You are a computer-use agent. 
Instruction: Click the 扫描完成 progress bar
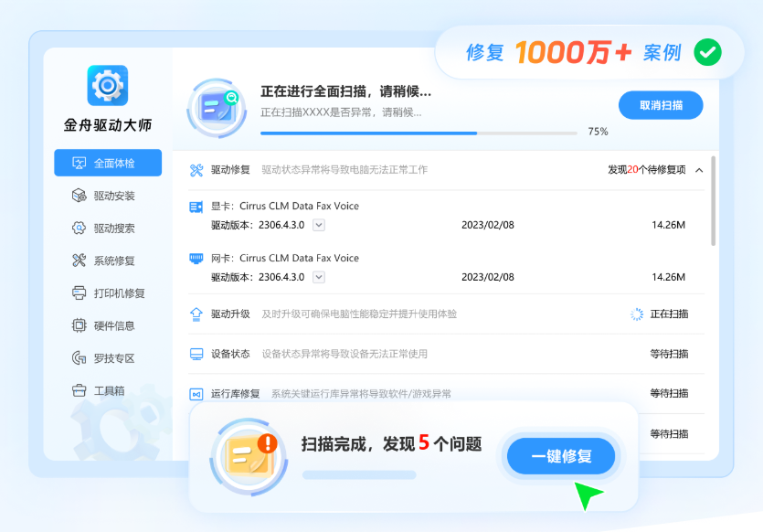pos(359,474)
